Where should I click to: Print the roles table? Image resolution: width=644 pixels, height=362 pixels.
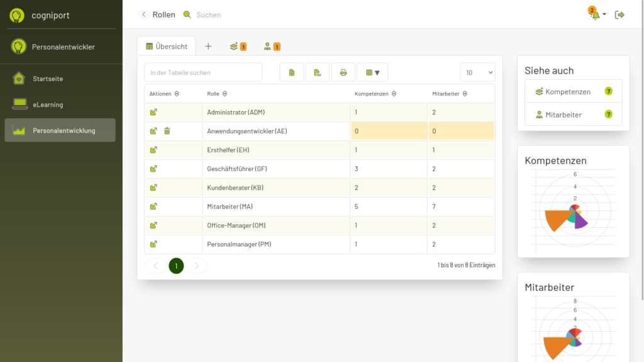click(x=343, y=73)
